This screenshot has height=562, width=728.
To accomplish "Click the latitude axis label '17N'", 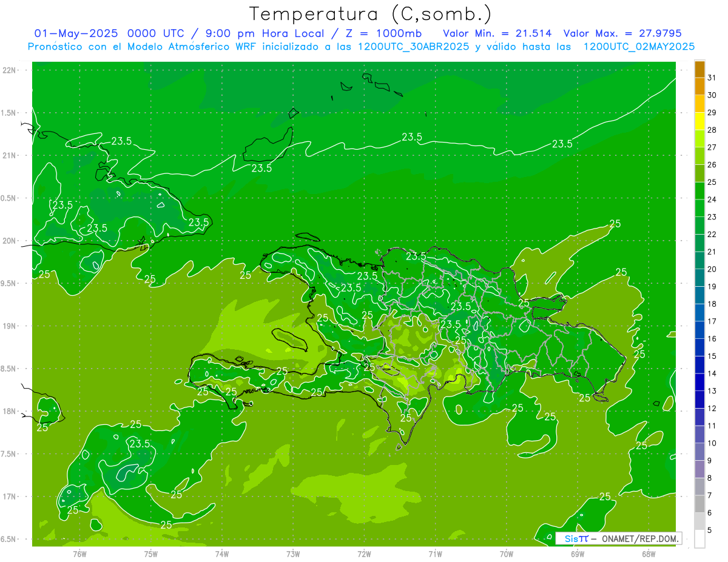I will (10, 497).
